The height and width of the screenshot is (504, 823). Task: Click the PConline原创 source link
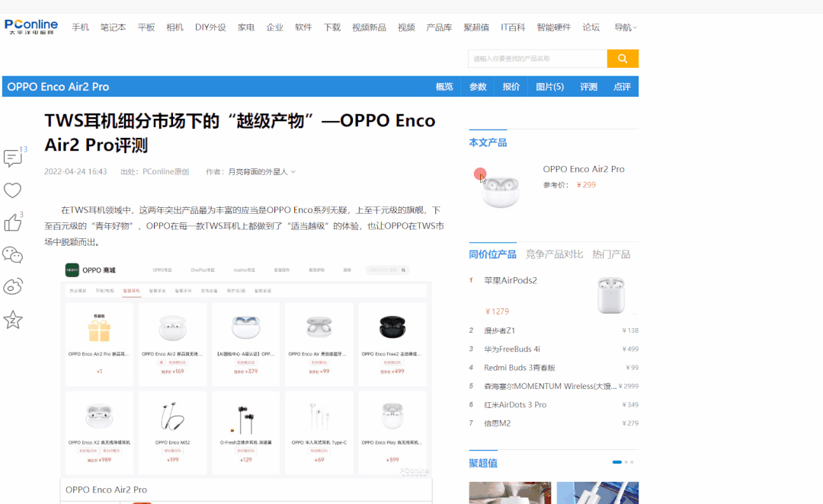point(165,171)
